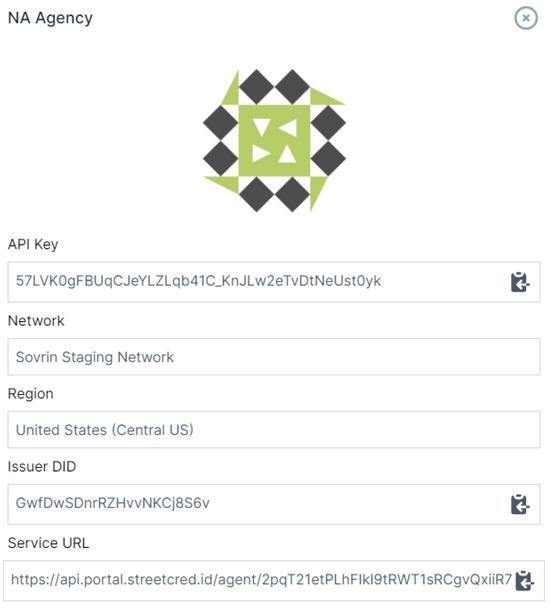550x608 pixels.
Task: Click the Issuer DID label
Action: click(42, 466)
